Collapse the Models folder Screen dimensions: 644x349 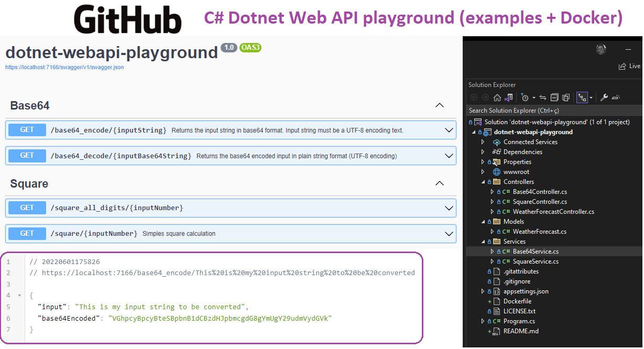pos(483,222)
